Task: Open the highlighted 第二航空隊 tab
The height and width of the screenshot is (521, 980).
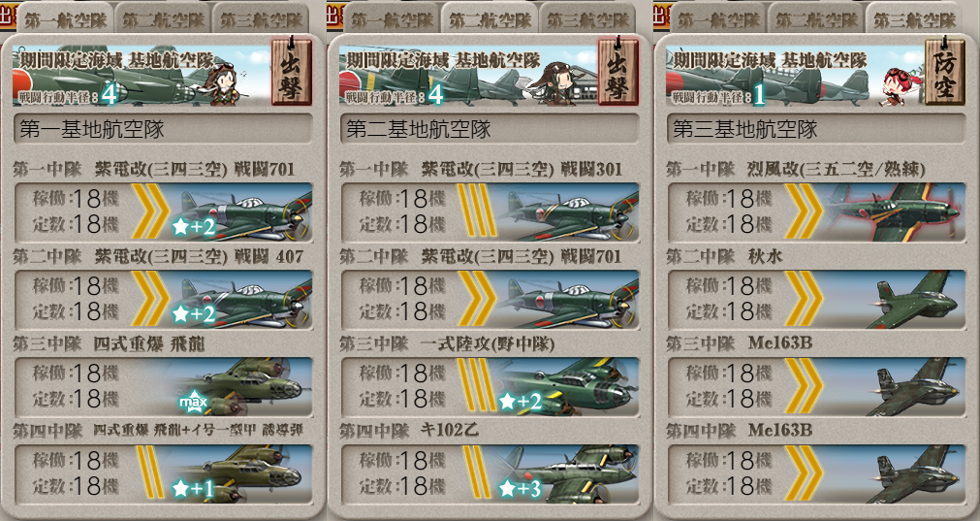Action: [490, 19]
